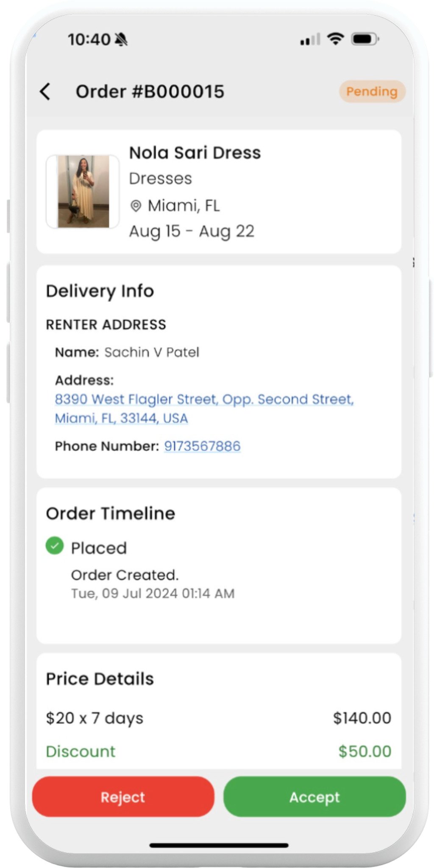
Task: Click the green Placed checkmark icon
Action: click(55, 546)
